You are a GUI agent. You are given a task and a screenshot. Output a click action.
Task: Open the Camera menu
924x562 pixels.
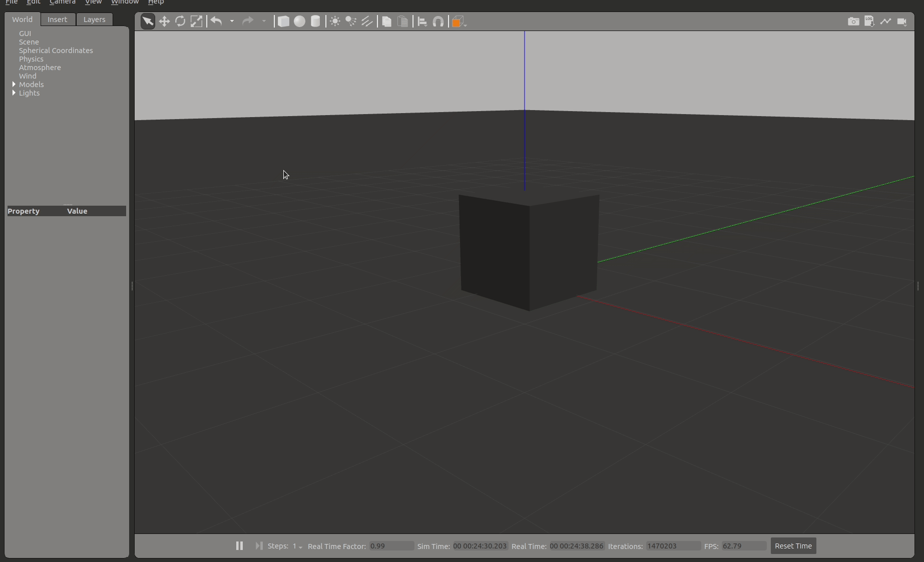click(x=63, y=2)
